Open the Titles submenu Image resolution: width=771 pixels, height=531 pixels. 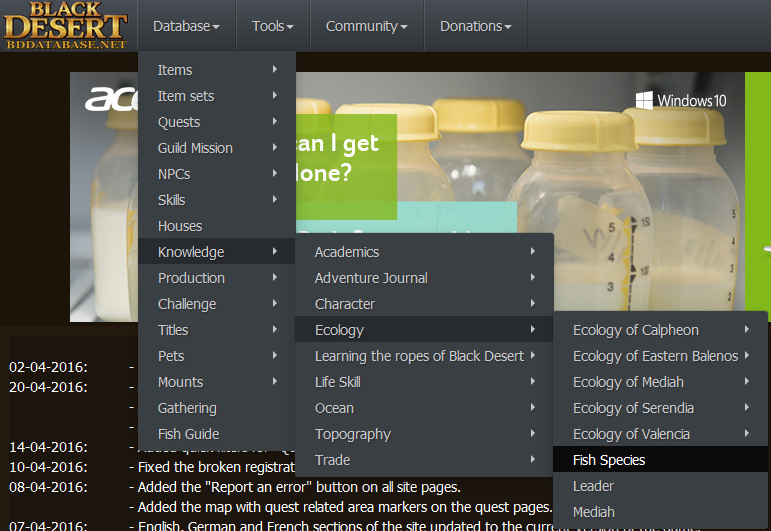(x=217, y=330)
